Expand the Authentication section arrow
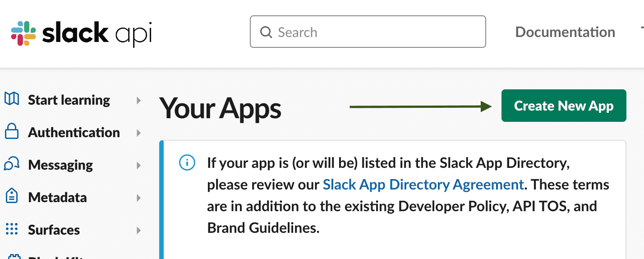This screenshot has width=644, height=259. 139,133
